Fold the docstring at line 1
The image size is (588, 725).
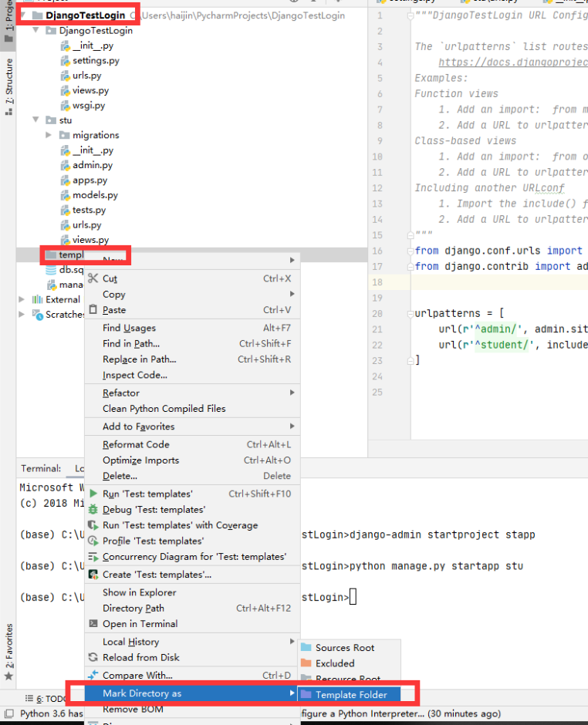410,16
